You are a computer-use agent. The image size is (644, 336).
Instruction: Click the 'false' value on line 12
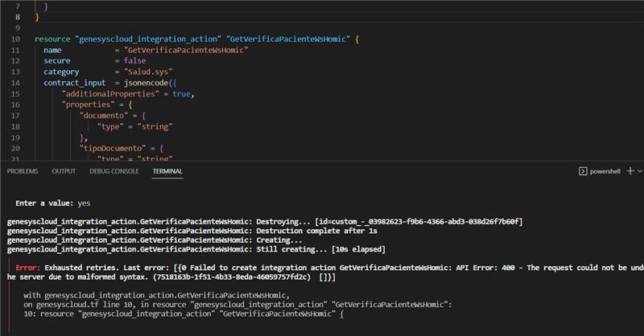pos(134,61)
